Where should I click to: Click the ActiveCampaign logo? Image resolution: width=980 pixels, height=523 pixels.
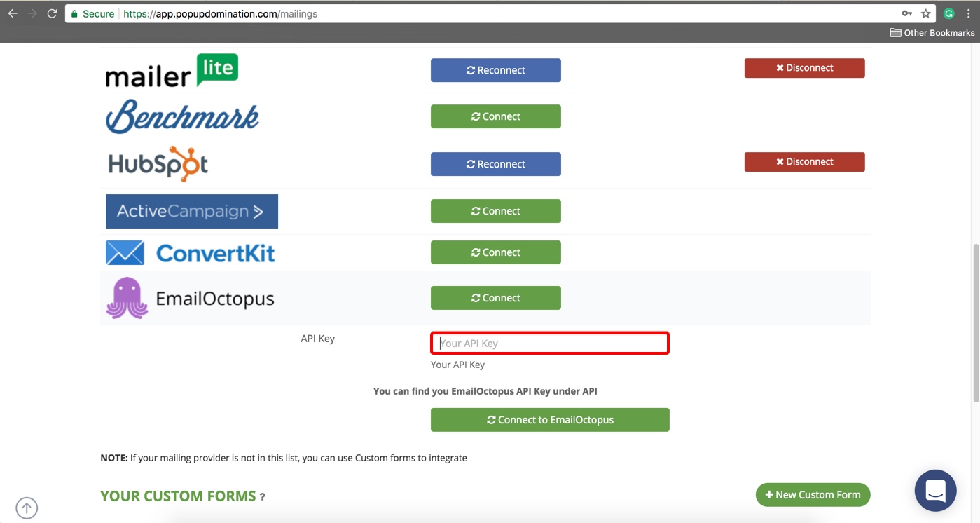192,211
